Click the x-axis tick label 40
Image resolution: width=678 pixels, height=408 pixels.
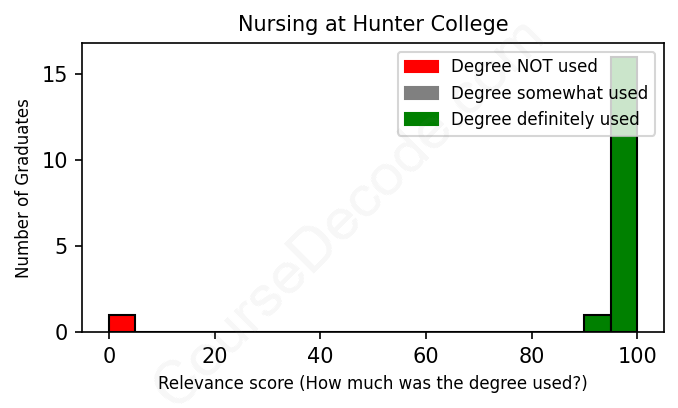[320, 355]
